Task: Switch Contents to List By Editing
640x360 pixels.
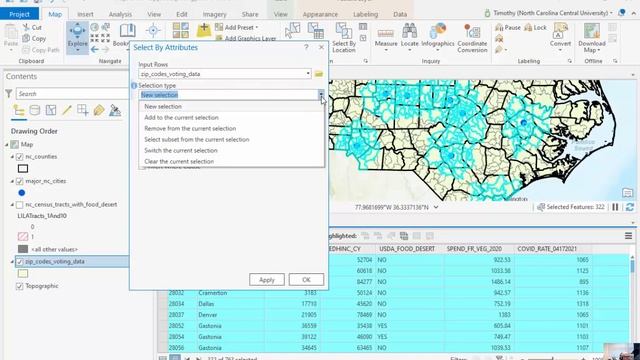Action: pyautogui.click(x=67, y=111)
